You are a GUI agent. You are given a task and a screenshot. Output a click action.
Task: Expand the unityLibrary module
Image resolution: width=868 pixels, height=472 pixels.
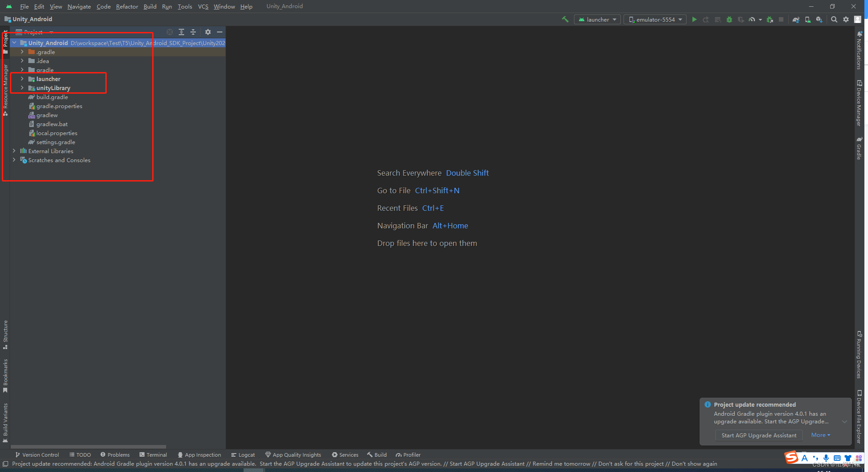(x=22, y=88)
